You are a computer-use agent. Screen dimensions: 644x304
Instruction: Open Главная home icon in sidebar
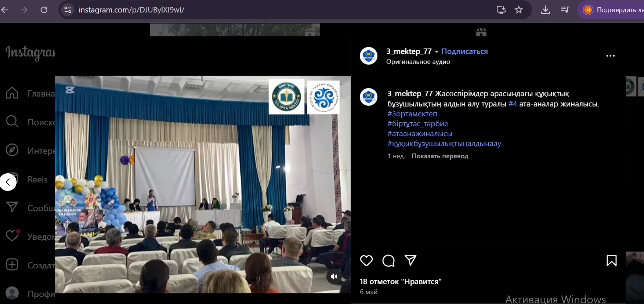point(12,93)
